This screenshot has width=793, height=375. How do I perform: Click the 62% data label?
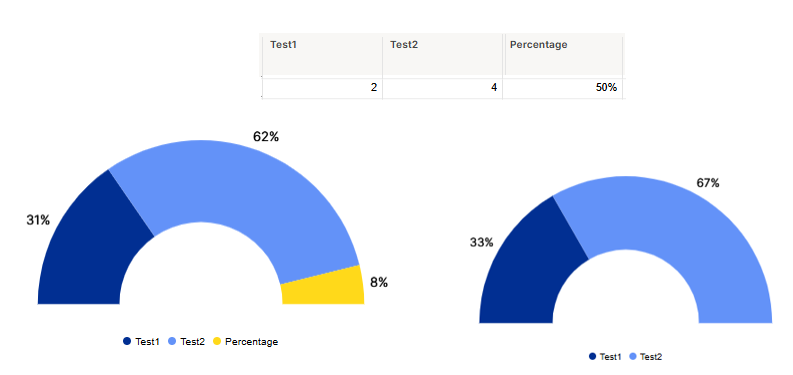(266, 137)
